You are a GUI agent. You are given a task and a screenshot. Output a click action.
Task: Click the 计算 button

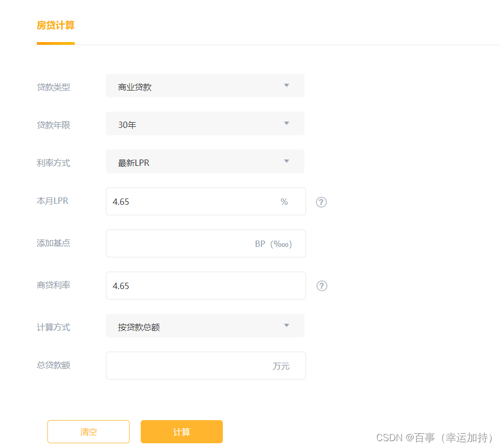coord(181,432)
